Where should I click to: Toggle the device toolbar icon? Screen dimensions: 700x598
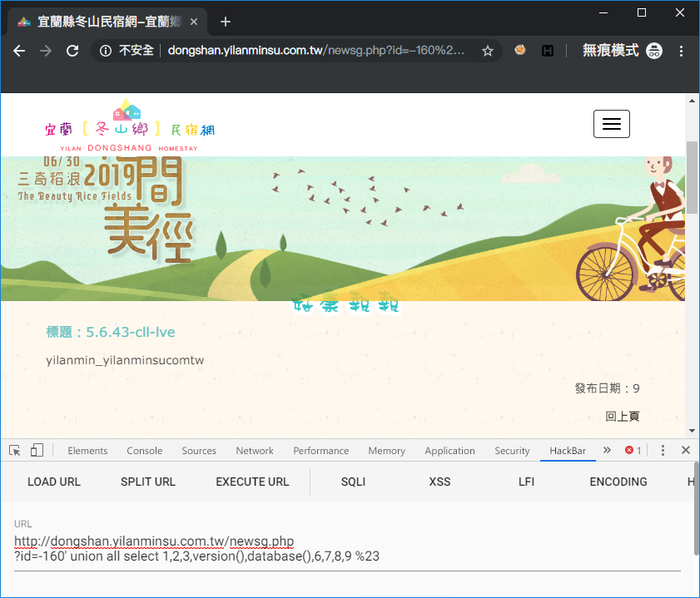[x=37, y=451]
